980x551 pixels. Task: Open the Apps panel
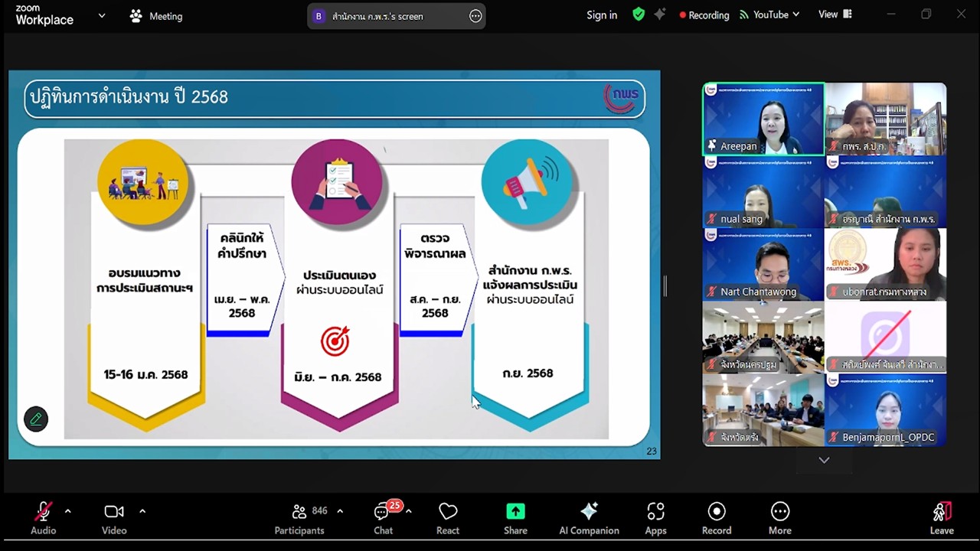[655, 518]
